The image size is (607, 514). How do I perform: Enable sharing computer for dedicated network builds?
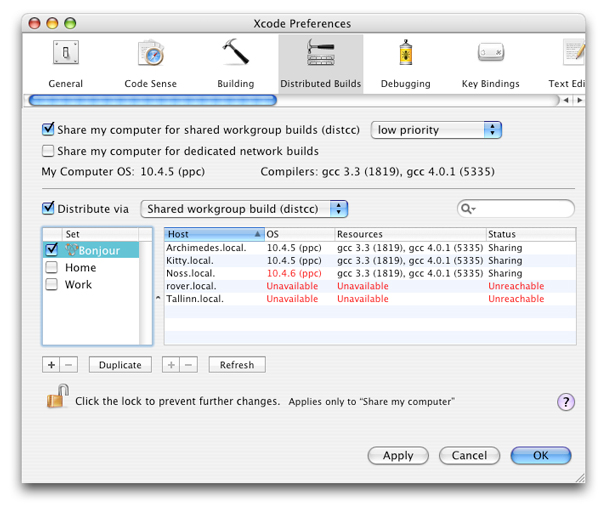(48, 151)
